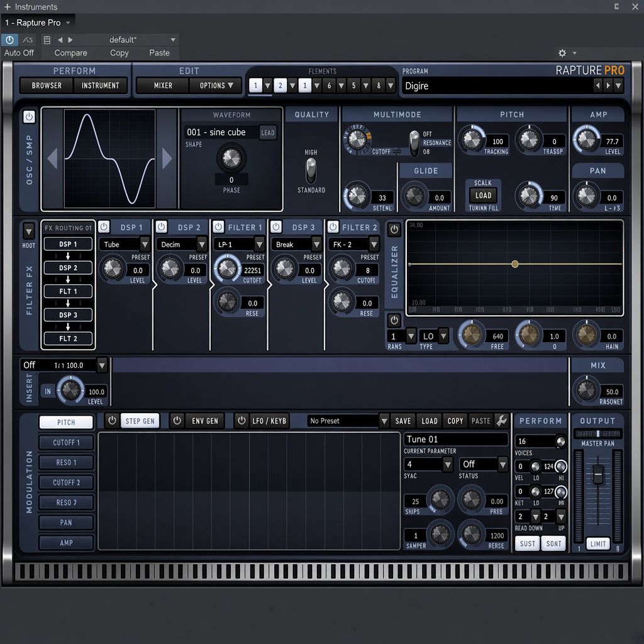Toggle DSP 3 power button
The height and width of the screenshot is (644, 644).
[x=276, y=226]
